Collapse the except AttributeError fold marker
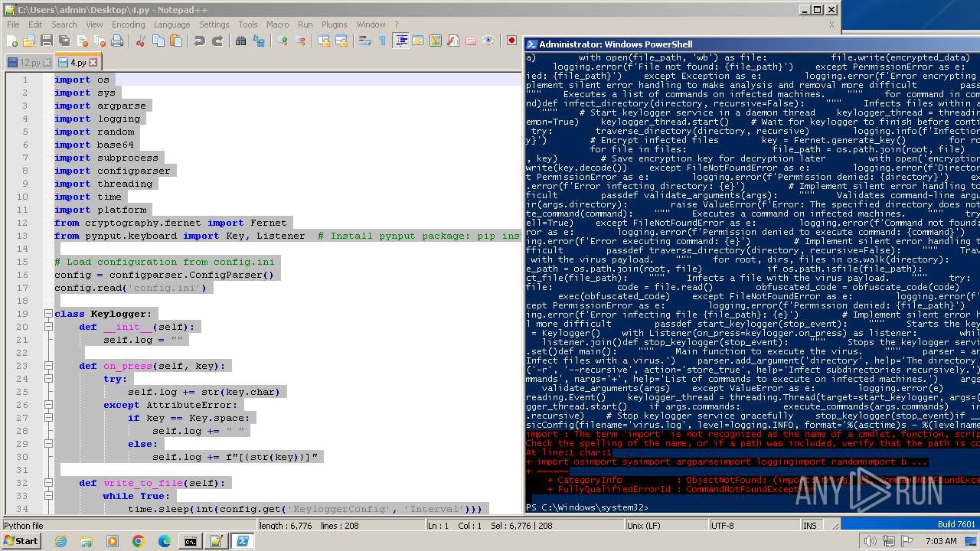 click(x=48, y=405)
